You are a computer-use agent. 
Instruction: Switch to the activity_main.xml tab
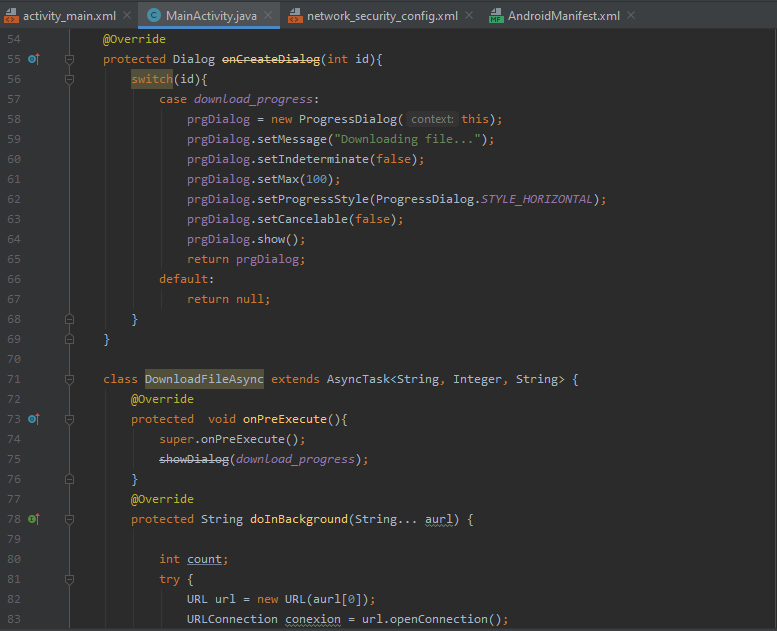pyautogui.click(x=69, y=16)
